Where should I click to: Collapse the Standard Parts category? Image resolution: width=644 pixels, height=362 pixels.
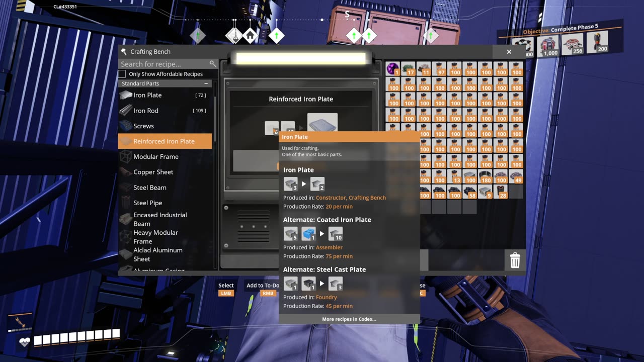tap(206, 83)
